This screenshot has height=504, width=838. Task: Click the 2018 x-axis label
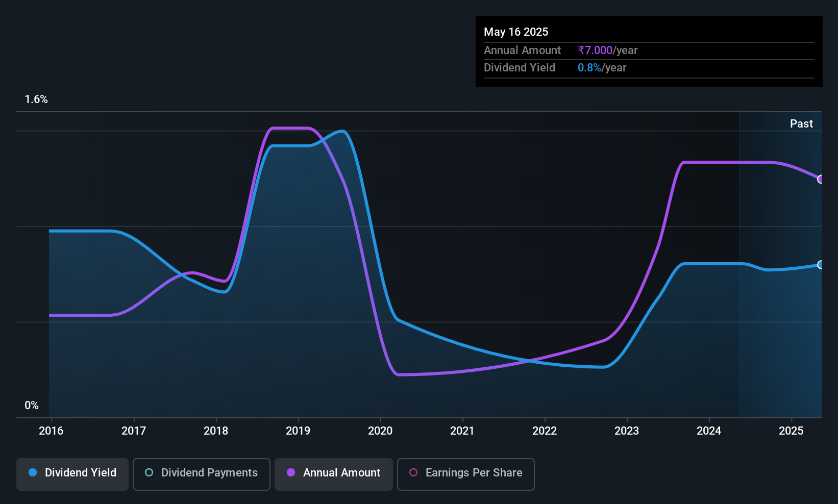[x=216, y=431]
